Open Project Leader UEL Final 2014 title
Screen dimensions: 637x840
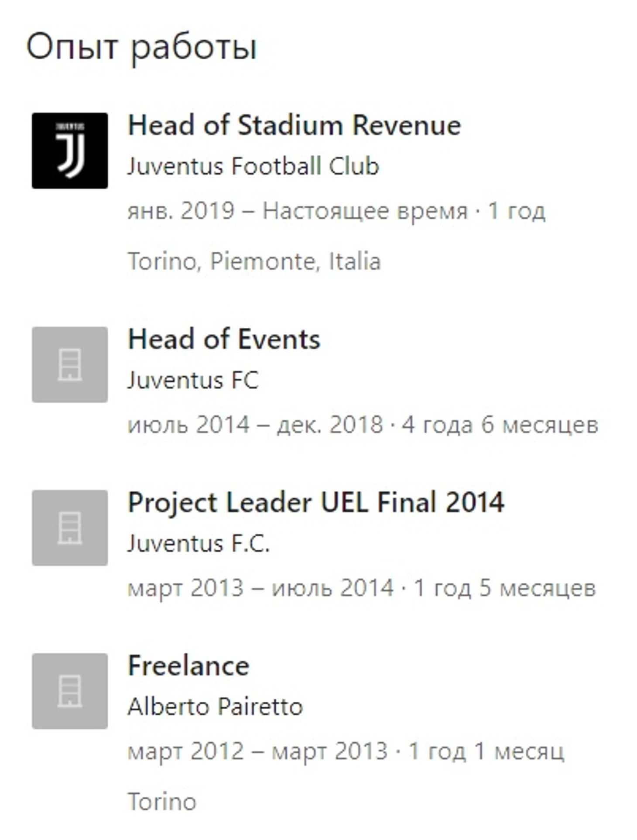pyautogui.click(x=316, y=502)
